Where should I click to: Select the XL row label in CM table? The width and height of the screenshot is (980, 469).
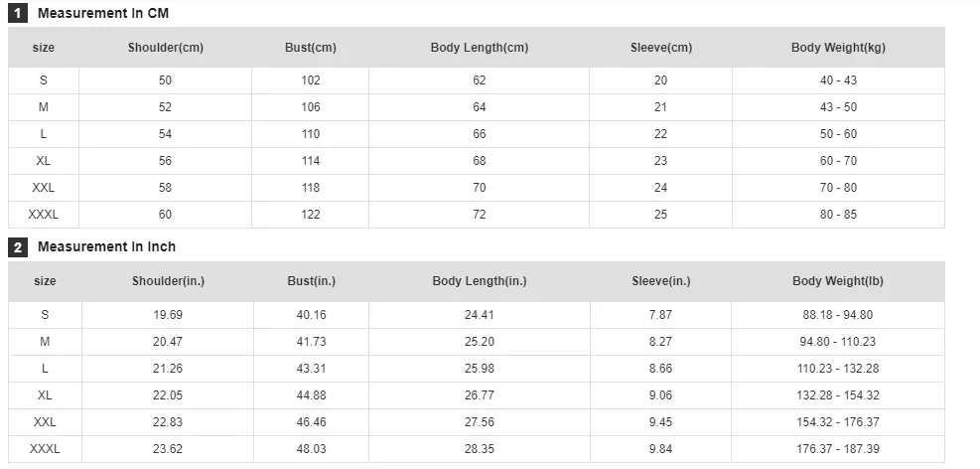[x=44, y=161]
